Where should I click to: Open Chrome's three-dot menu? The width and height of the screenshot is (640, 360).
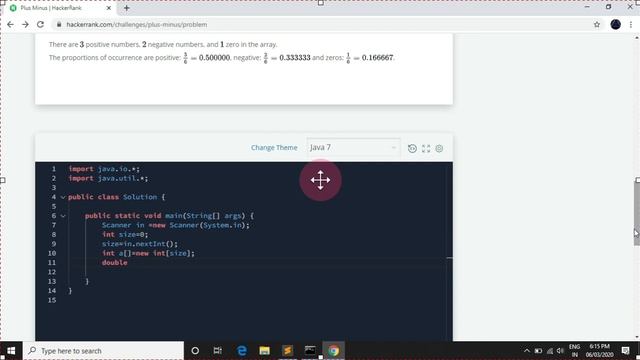pyautogui.click(x=631, y=24)
